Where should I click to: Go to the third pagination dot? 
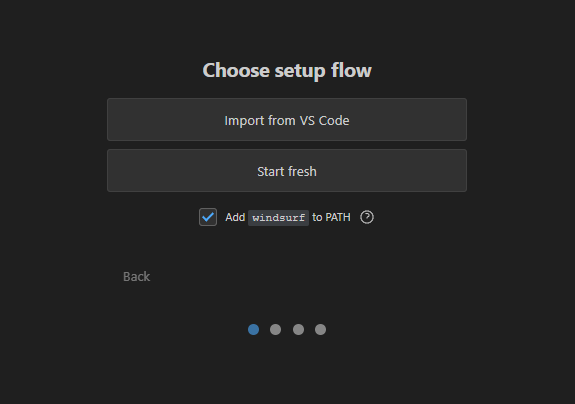click(x=298, y=329)
